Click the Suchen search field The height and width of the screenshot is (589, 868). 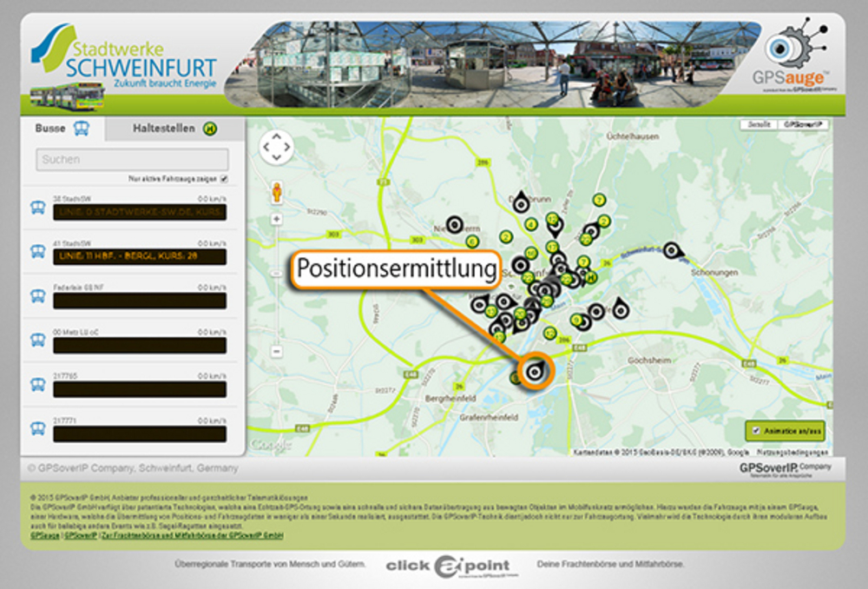point(132,160)
